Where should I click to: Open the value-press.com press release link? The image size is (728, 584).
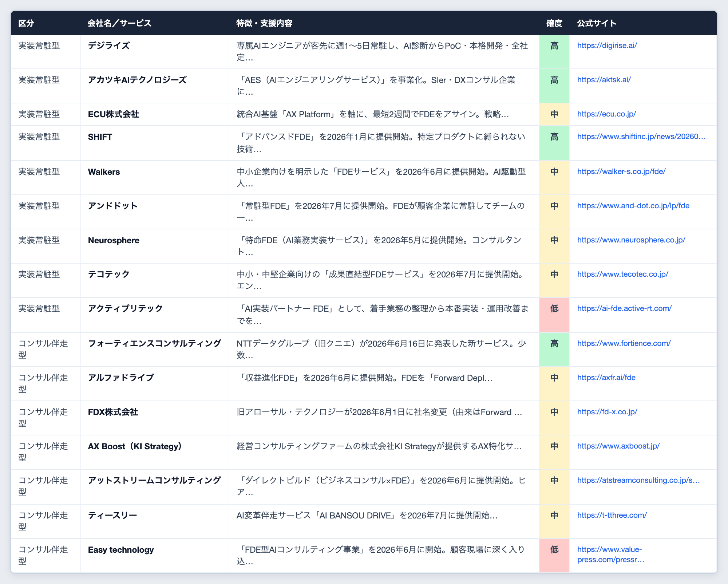(x=611, y=555)
